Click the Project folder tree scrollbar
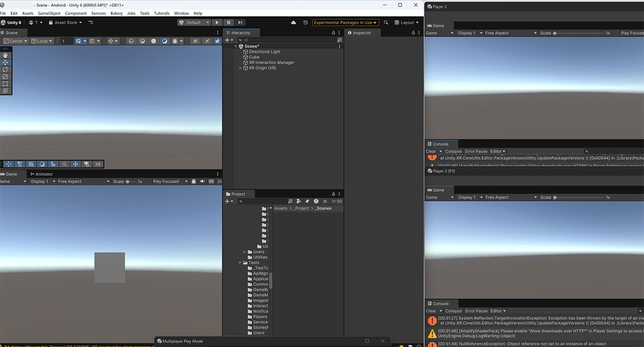 (271, 280)
